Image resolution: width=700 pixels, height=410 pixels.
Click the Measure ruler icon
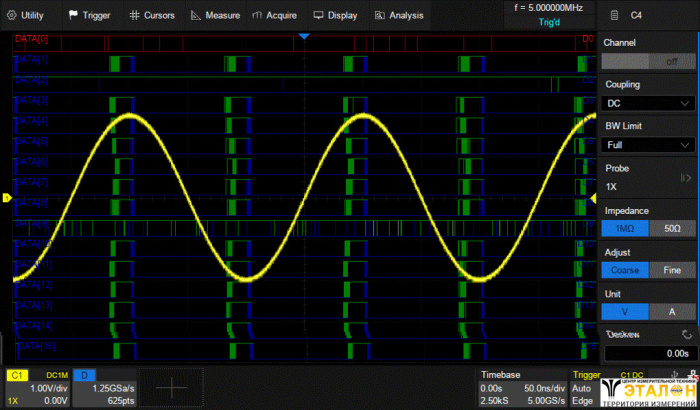[196, 15]
